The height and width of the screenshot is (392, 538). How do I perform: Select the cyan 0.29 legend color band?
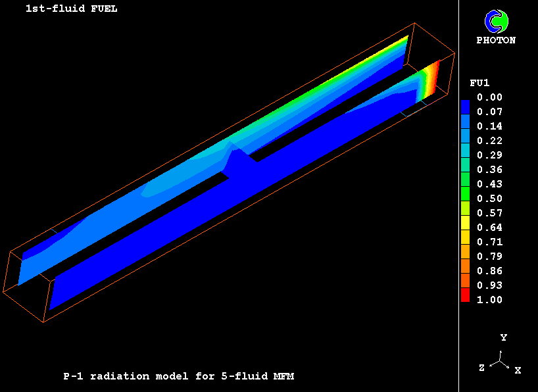tap(465, 155)
